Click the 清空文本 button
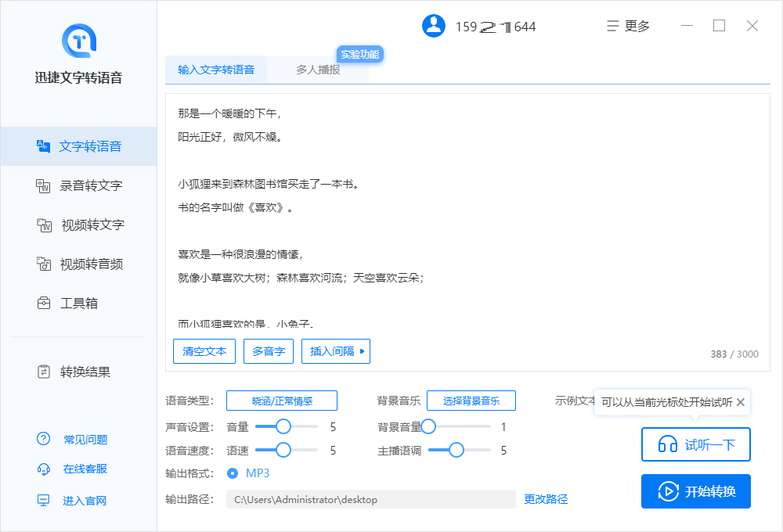This screenshot has height=532, width=783. 204,351
